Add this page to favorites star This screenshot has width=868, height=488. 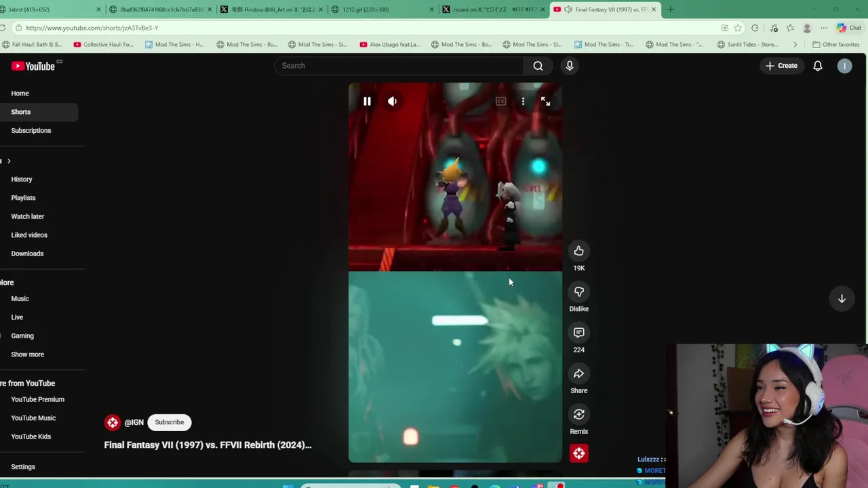point(738,28)
